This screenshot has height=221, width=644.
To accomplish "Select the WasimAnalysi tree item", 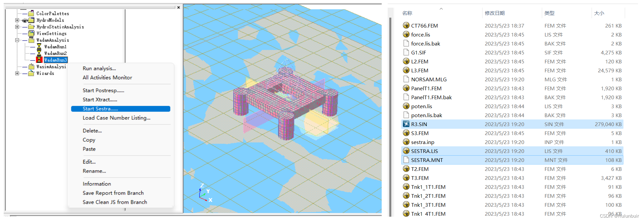I will tap(51, 67).
